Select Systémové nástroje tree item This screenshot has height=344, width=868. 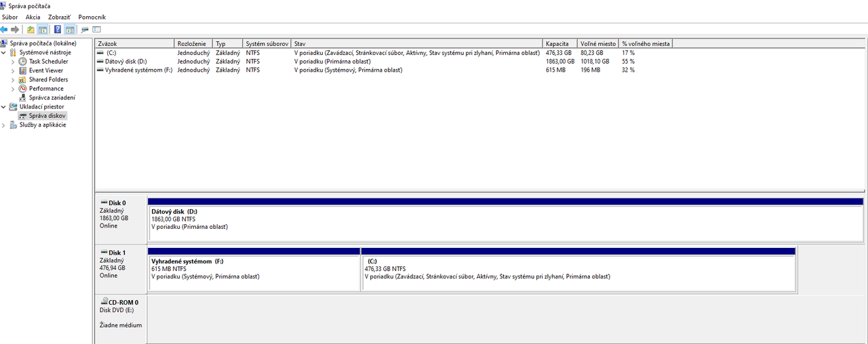pyautogui.click(x=45, y=52)
